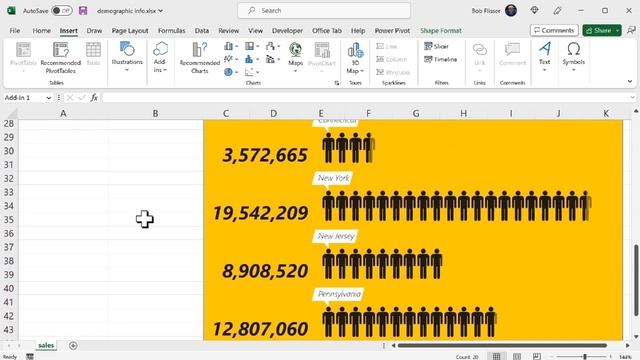Click the Comments button
The image size is (640, 360).
coord(554,30)
